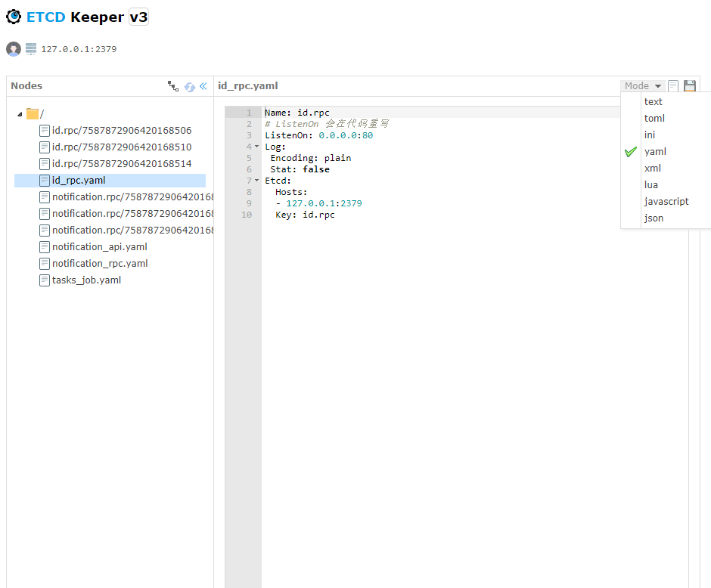Click file icon of notification_api.yaml
Screen dimensions: 711x588
tap(45, 247)
